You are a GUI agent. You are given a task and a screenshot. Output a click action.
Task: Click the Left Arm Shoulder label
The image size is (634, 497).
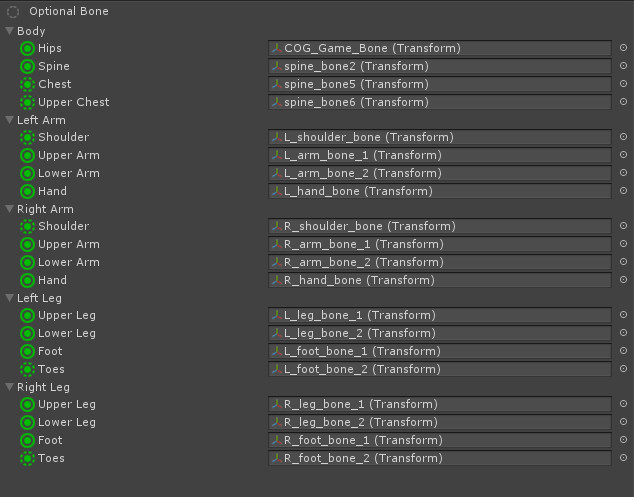point(63,137)
